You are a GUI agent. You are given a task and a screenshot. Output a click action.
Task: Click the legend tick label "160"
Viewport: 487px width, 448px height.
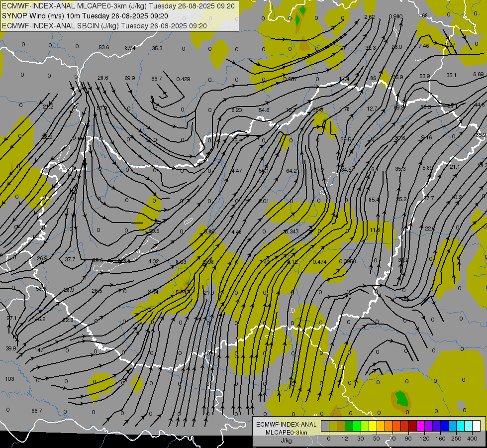[440, 439]
